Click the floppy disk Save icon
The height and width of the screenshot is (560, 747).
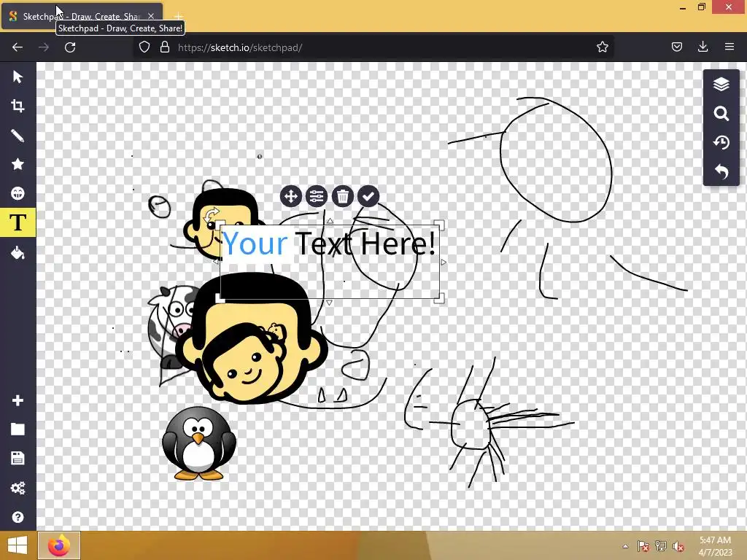click(x=18, y=458)
